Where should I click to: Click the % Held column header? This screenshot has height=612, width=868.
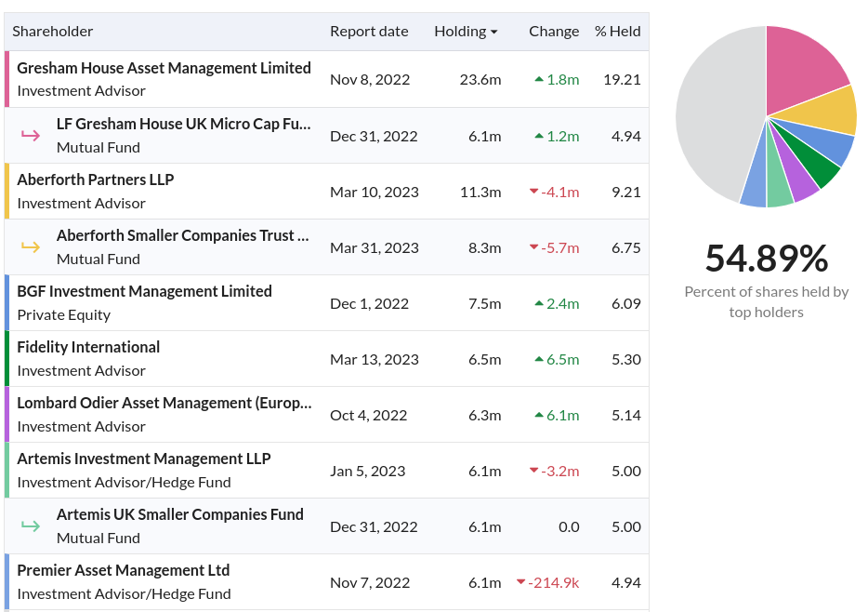(x=617, y=32)
